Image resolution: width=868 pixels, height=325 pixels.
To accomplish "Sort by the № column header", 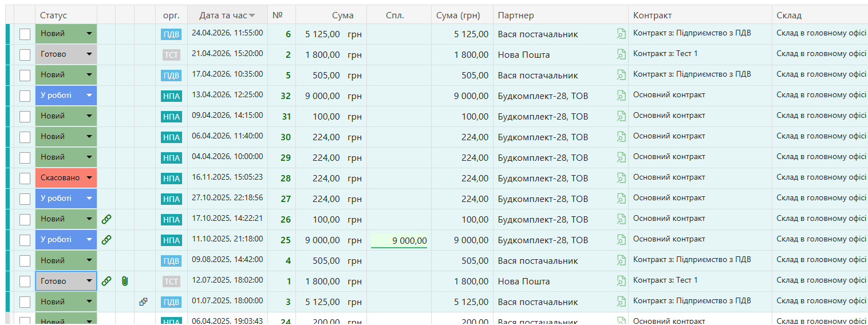I will (x=281, y=15).
